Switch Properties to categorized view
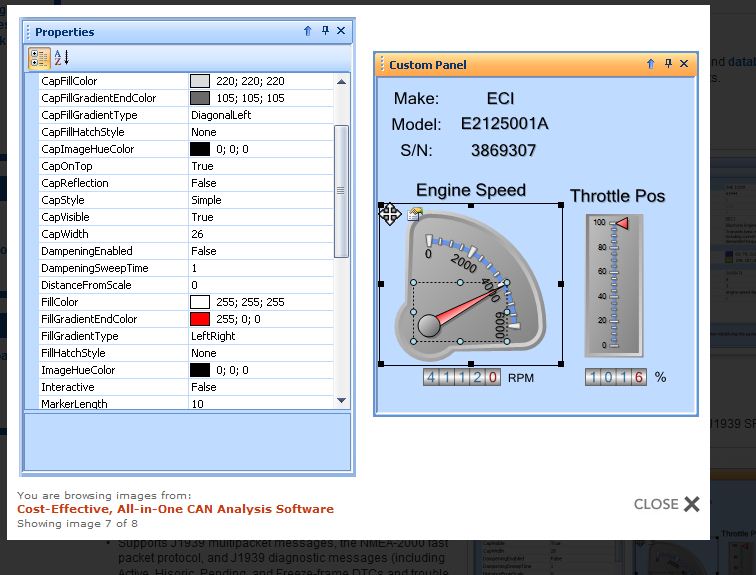This screenshot has width=756, height=575. click(x=39, y=57)
